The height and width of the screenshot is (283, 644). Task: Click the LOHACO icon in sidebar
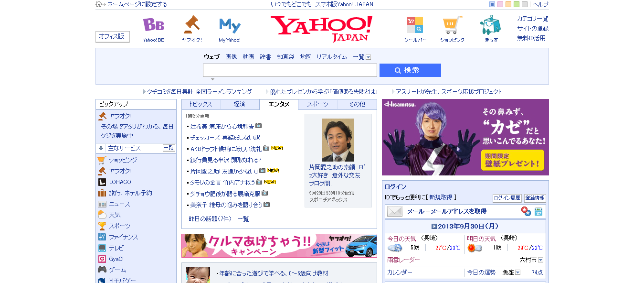(x=102, y=182)
